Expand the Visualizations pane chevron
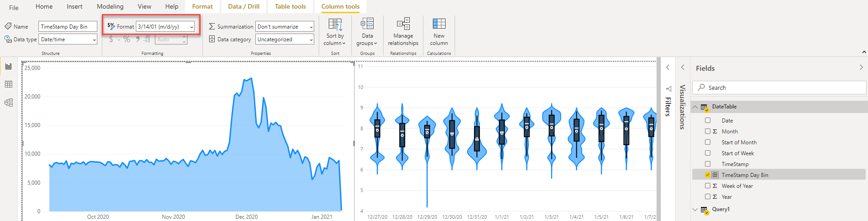This screenshot has width=868, height=221. (x=683, y=67)
